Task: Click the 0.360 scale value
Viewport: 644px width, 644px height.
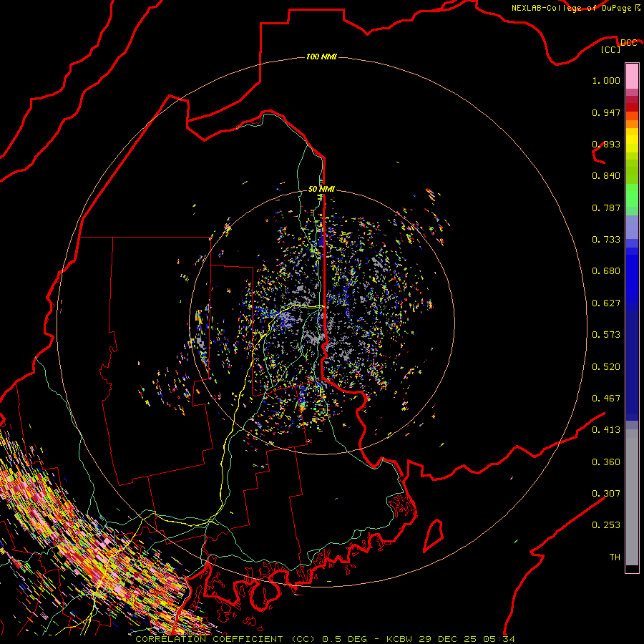Action: point(606,462)
